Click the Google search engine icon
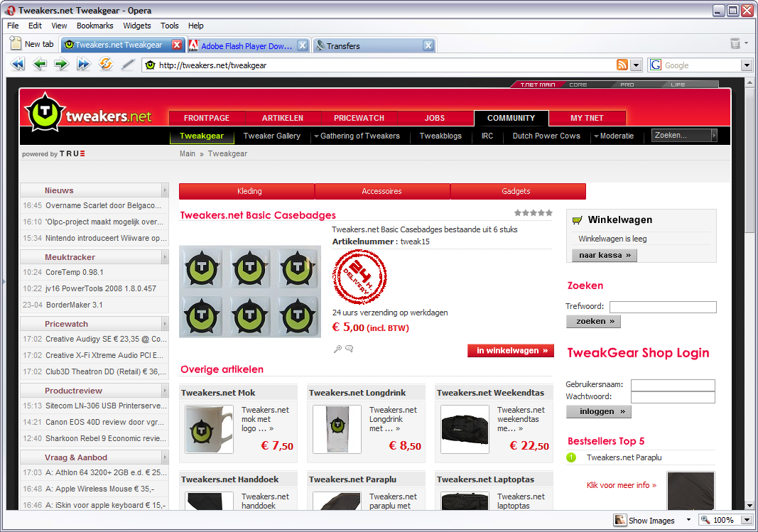This screenshot has width=758, height=532. (656, 65)
